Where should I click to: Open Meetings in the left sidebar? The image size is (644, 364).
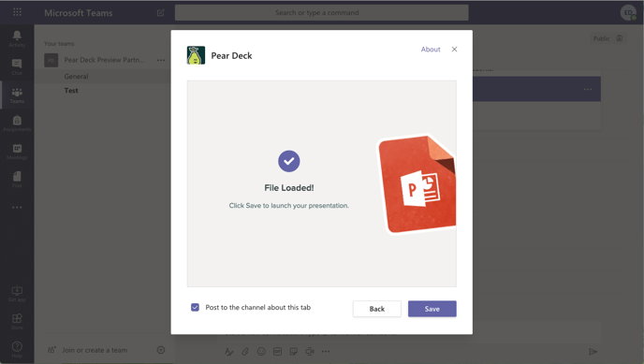click(17, 152)
